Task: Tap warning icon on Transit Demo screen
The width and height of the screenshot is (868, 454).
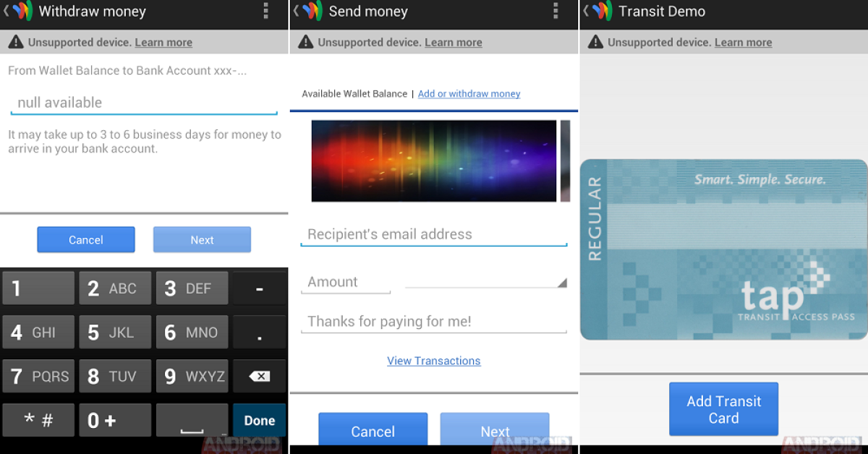Action: tap(595, 43)
